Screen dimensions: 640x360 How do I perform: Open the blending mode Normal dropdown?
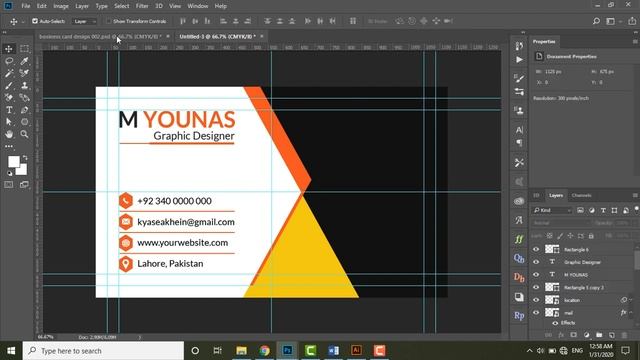pos(562,223)
